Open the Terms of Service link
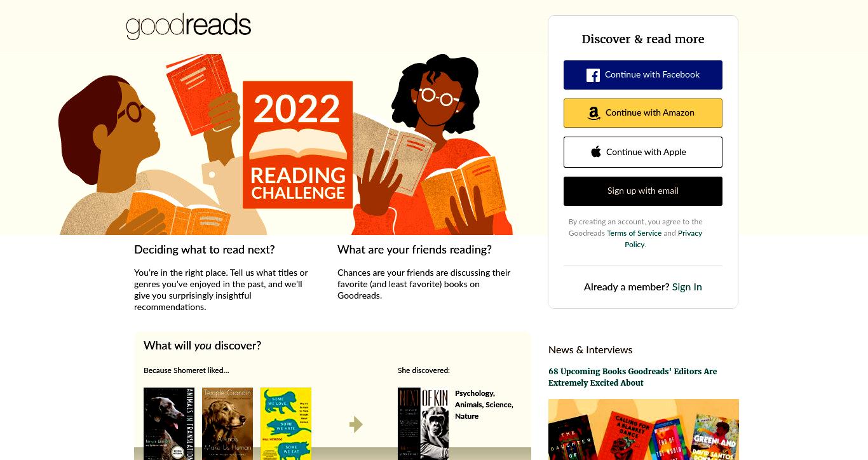Screen dimensions: 868x460 634,233
